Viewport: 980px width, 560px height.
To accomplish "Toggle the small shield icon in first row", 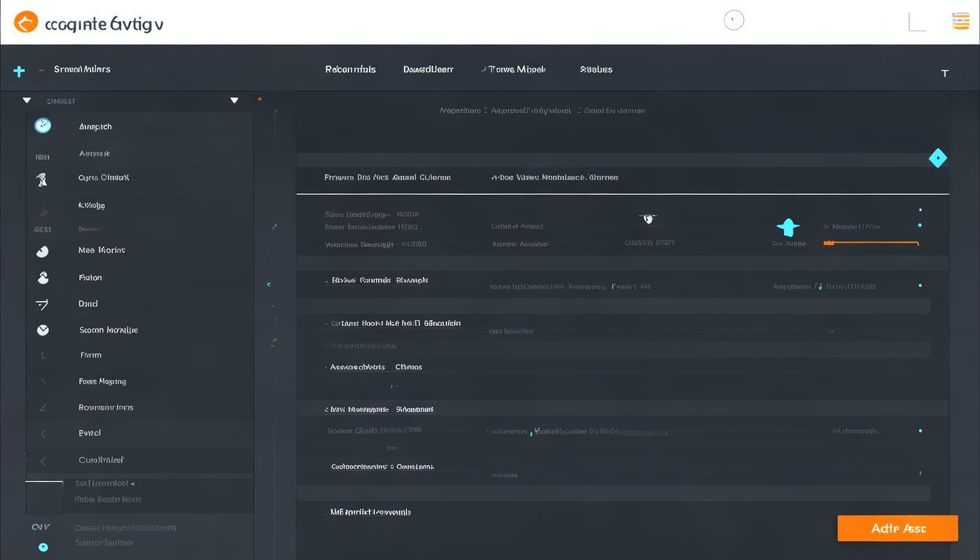I will coord(647,218).
